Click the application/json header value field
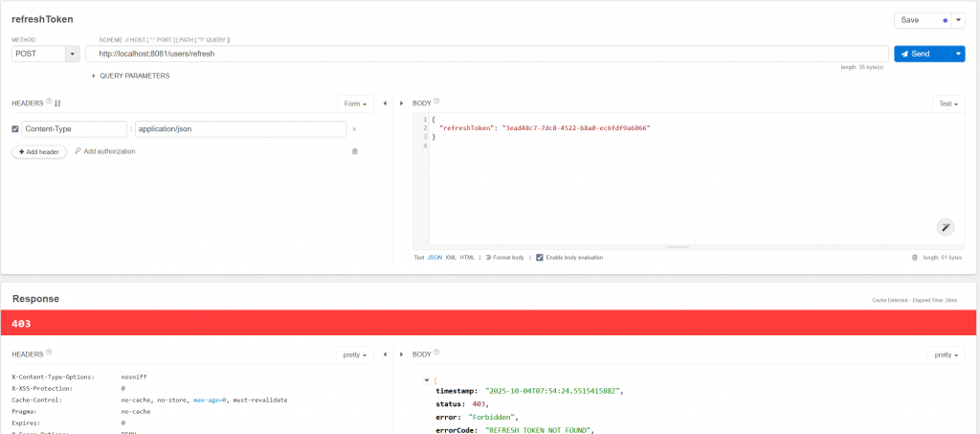 [240, 128]
